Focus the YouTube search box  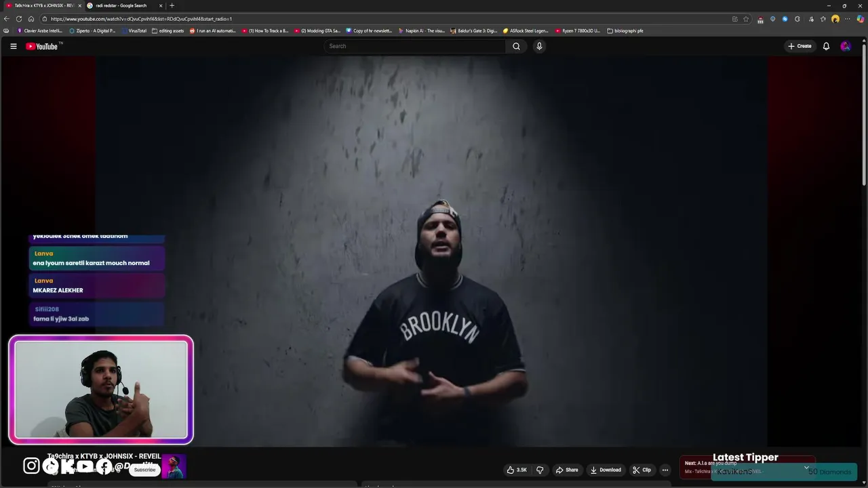[415, 46]
